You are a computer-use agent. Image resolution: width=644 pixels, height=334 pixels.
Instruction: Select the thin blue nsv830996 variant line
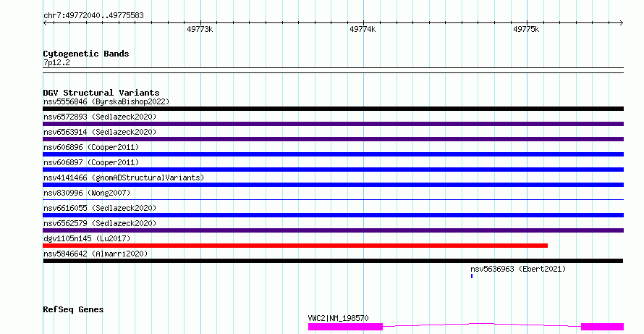tap(333, 199)
